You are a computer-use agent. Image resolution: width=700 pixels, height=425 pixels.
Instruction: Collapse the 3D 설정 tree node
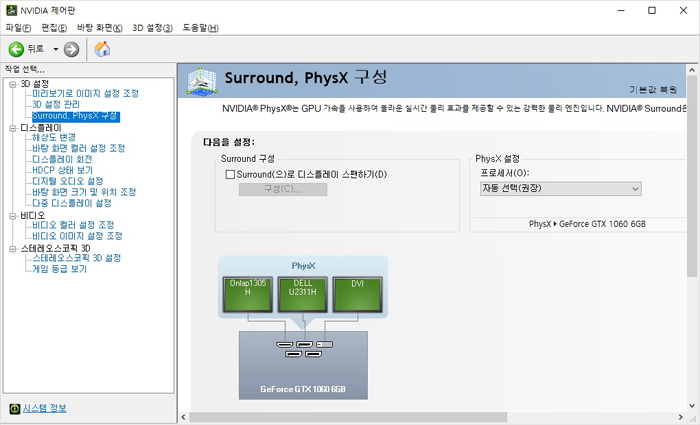coord(12,84)
